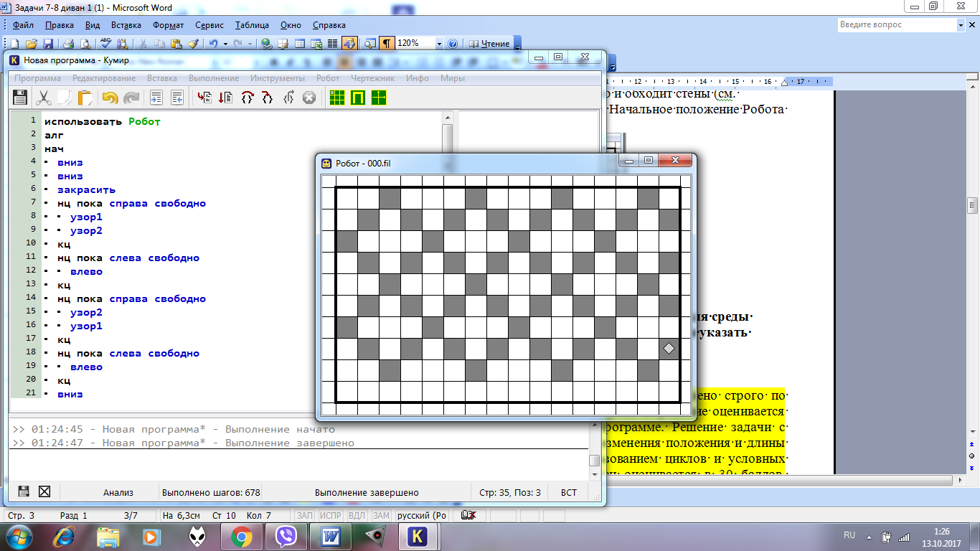Open Viber from the taskbar
Screen dimensions: 980x551
[286, 535]
